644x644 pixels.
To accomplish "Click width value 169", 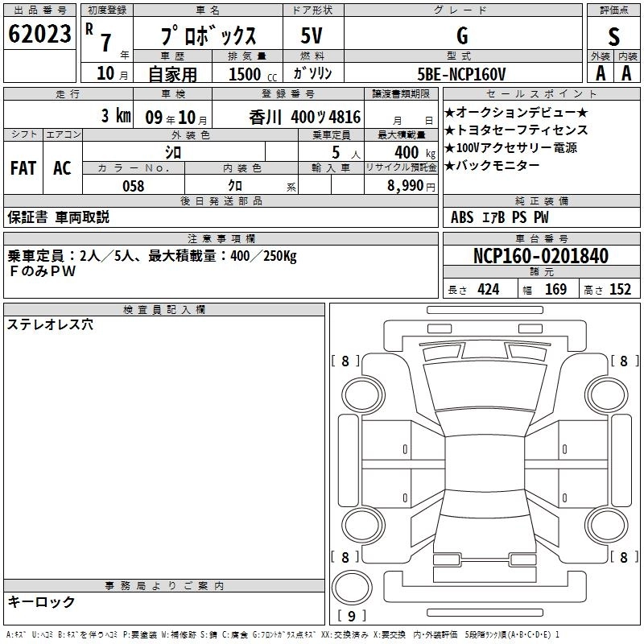I will tap(555, 290).
